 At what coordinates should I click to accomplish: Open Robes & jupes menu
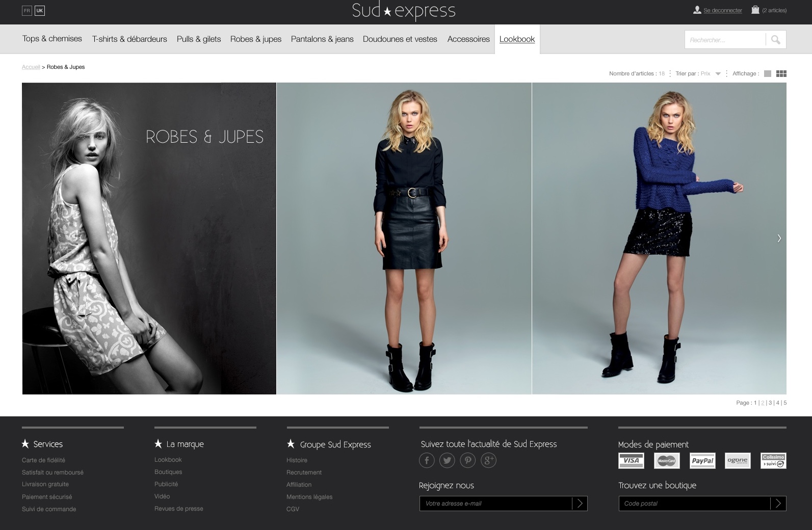click(x=255, y=39)
